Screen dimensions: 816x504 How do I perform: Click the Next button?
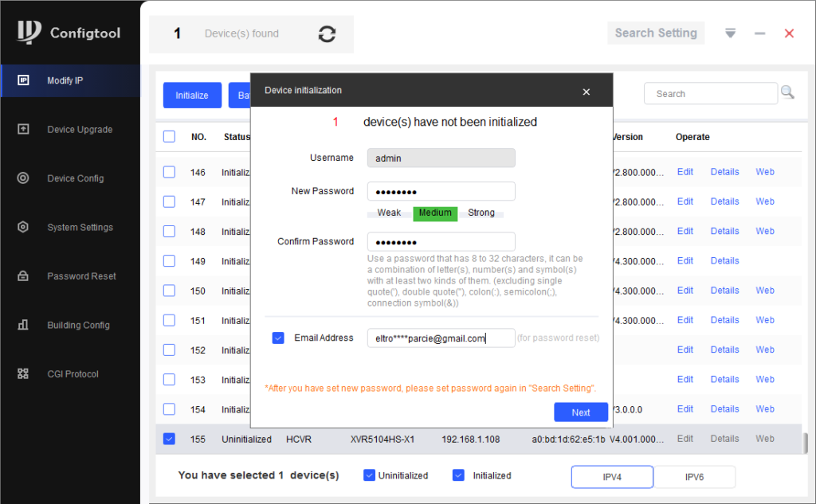coord(581,412)
